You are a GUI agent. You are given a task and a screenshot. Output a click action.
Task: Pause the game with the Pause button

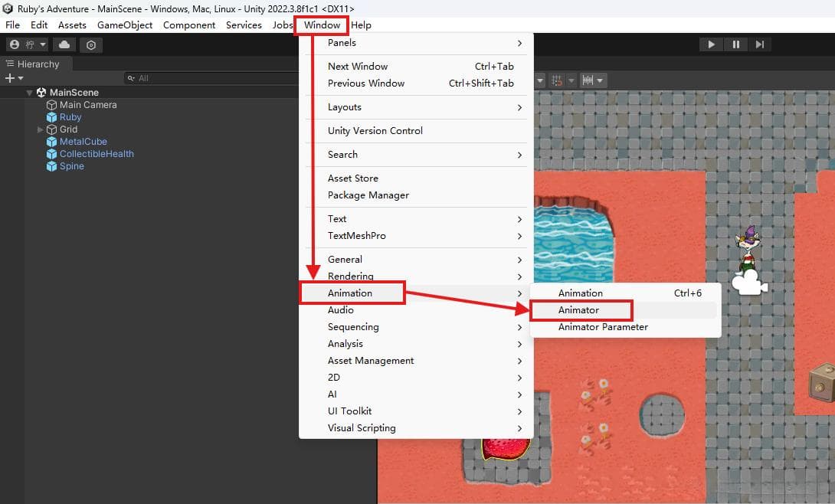(736, 44)
